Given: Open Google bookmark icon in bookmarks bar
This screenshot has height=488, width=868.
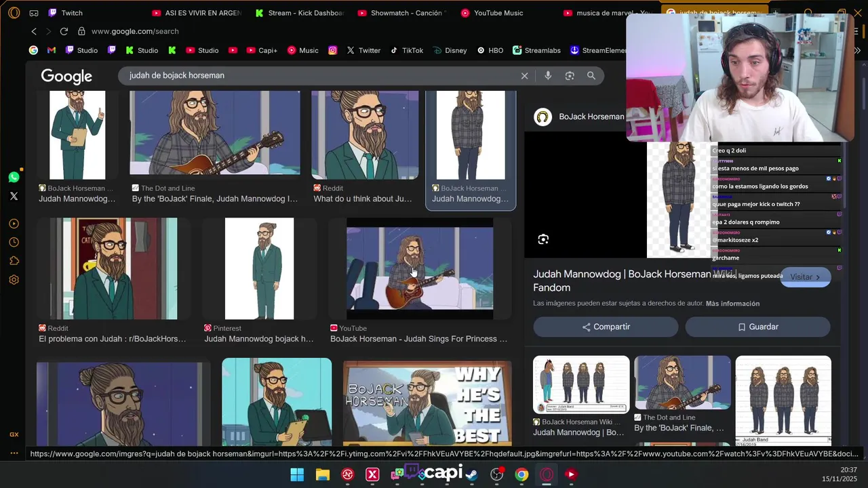Looking at the screenshot, I should point(33,50).
